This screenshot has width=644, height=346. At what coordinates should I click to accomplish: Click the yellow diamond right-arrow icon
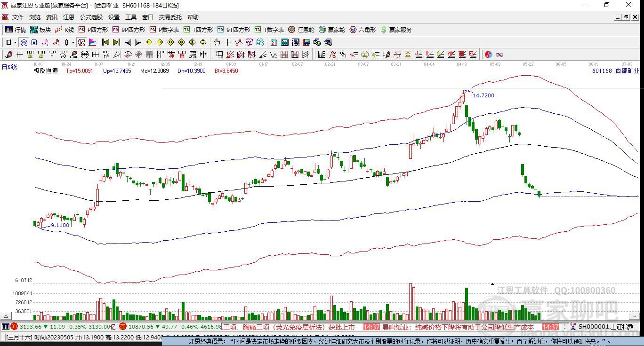click(160, 42)
